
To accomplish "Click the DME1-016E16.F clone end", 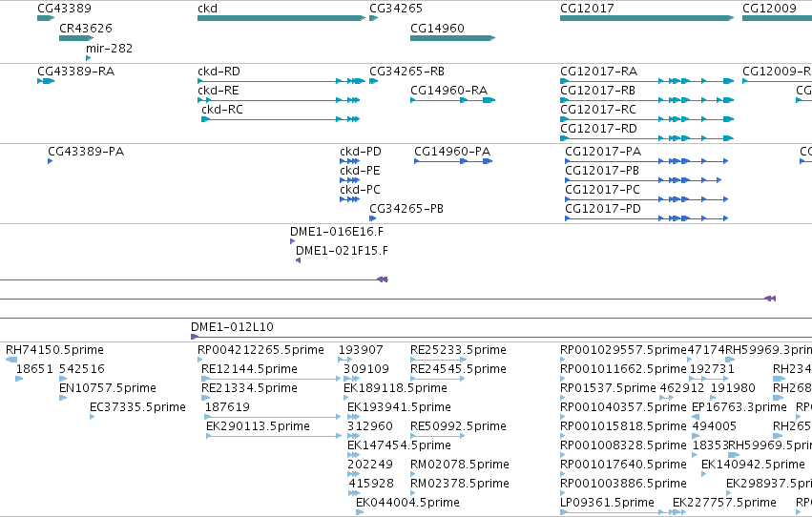I will 293,241.
